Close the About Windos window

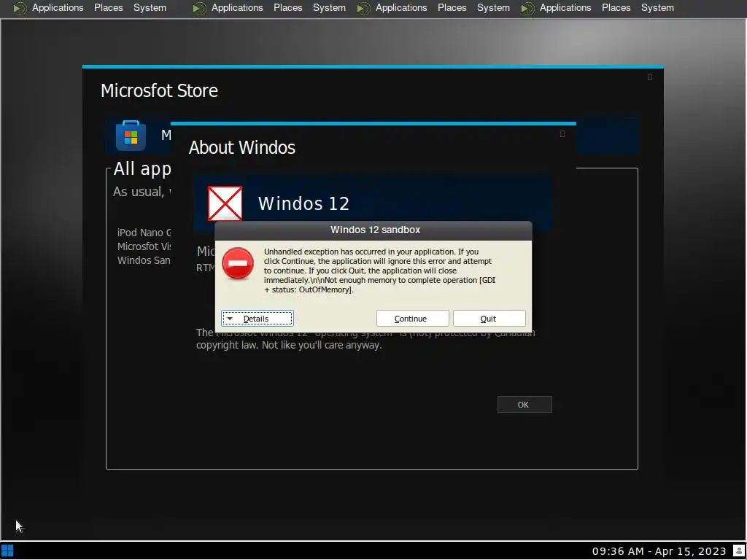(562, 134)
